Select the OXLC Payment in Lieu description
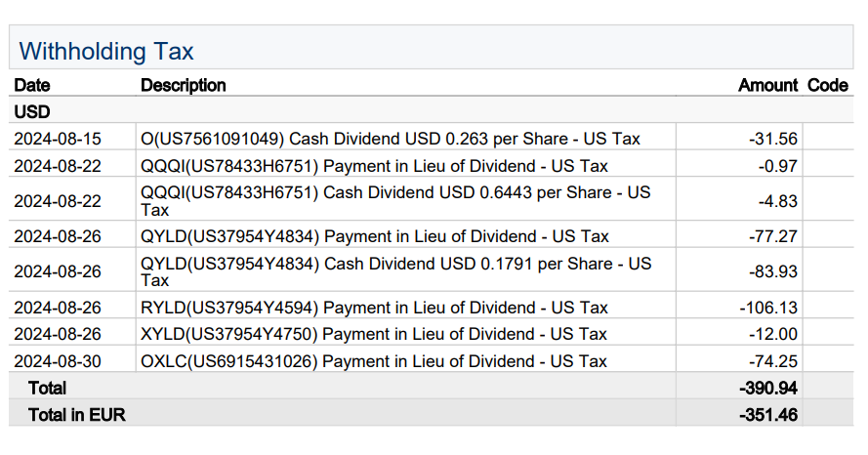This screenshot has height=455, width=868. click(374, 361)
